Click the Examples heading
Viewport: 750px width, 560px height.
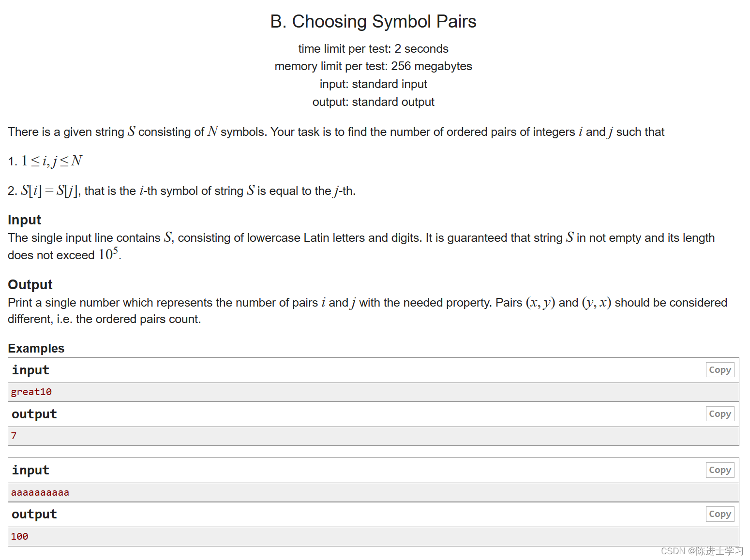click(x=36, y=348)
